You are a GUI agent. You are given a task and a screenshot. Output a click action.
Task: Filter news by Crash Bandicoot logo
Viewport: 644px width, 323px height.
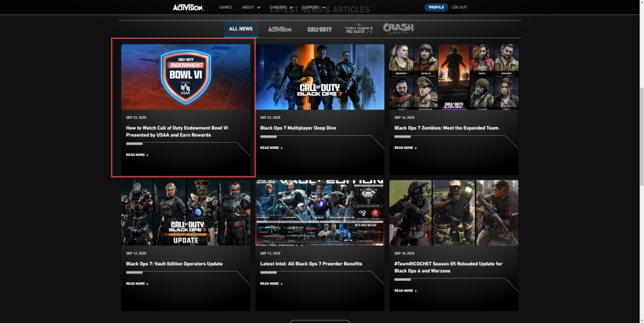pyautogui.click(x=398, y=28)
